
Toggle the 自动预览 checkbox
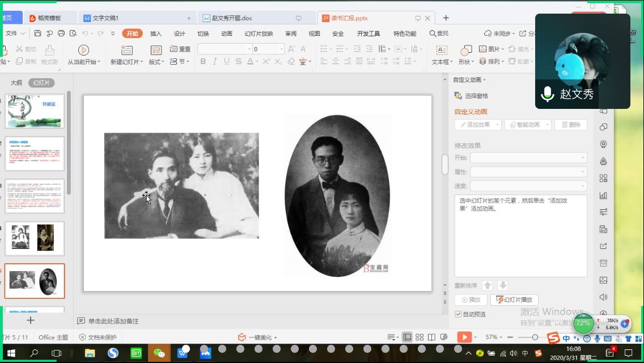point(458,314)
